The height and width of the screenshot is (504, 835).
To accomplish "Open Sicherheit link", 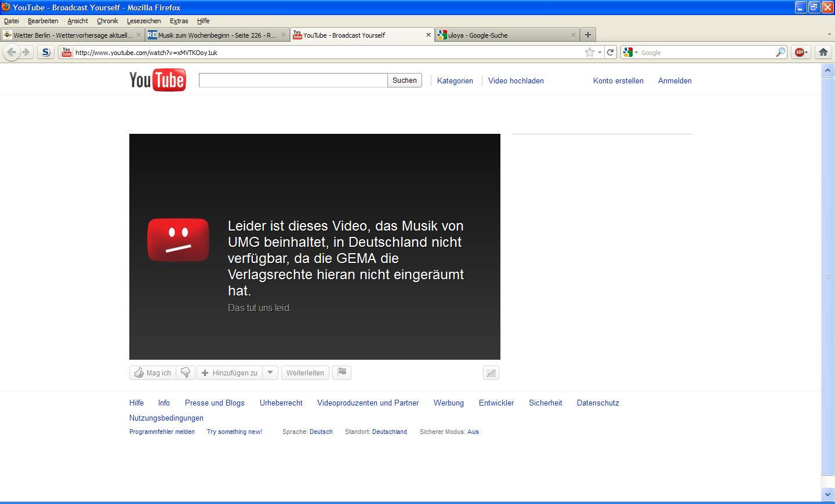I will (546, 403).
